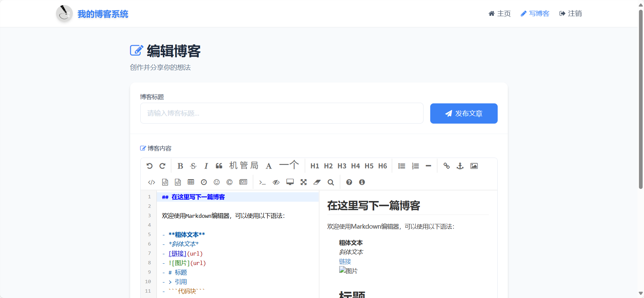This screenshot has height=298, width=644.
Task: Insert code block (second file-code icon)
Action: coord(178,182)
